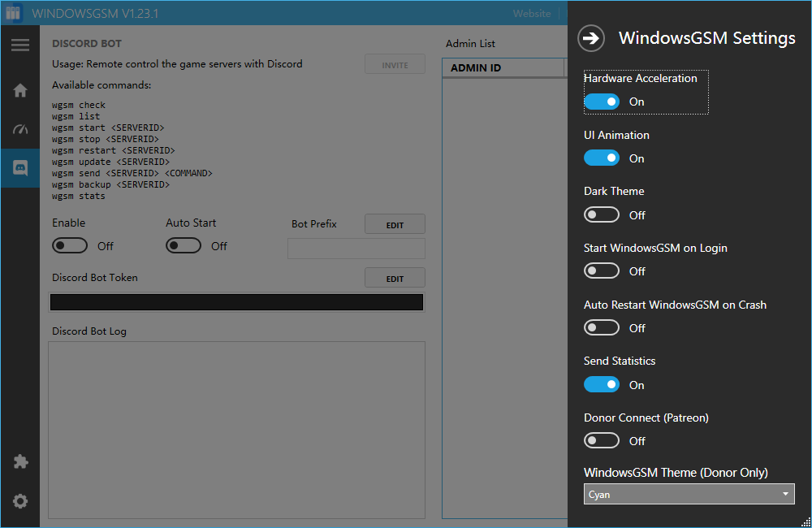Click the WindowsGSM logo icon

click(x=14, y=14)
